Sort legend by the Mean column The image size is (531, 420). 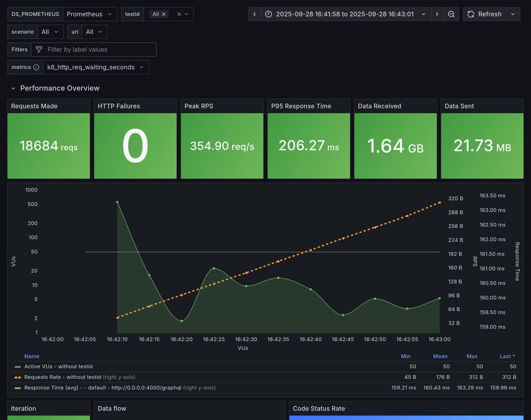coord(440,356)
